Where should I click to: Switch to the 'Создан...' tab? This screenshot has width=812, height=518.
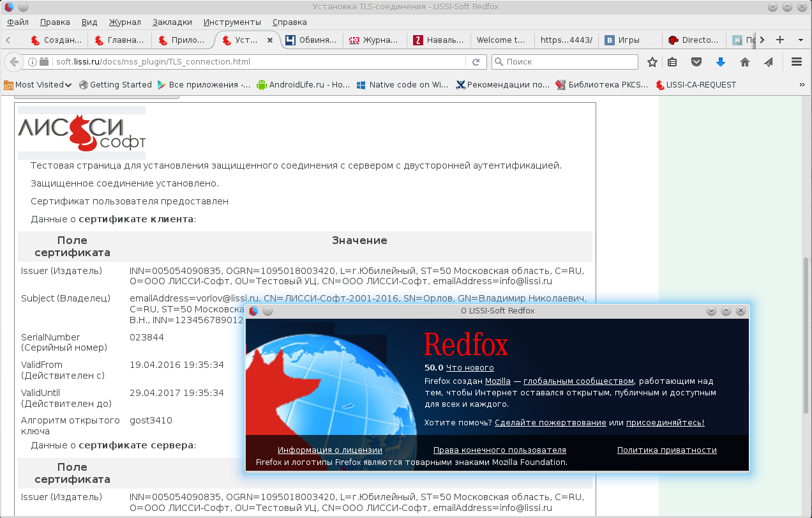coord(56,40)
